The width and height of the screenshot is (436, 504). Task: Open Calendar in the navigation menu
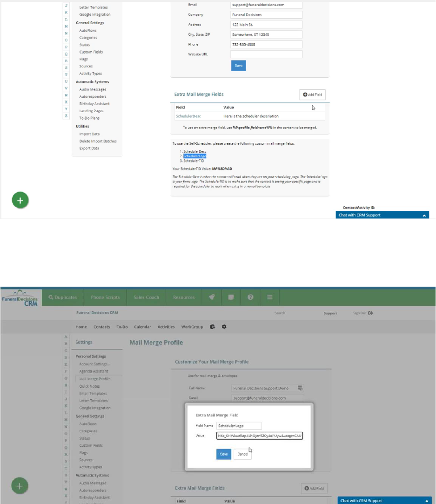click(142, 327)
